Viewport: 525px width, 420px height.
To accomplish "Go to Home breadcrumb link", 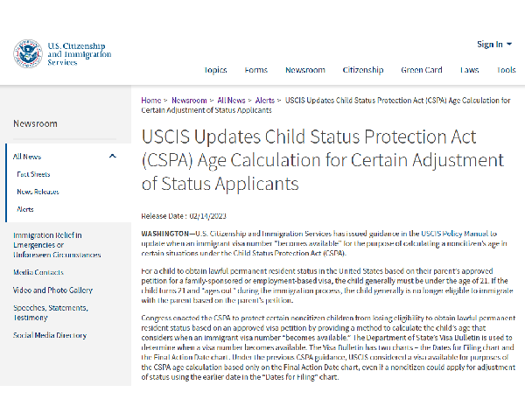I will coord(151,100).
